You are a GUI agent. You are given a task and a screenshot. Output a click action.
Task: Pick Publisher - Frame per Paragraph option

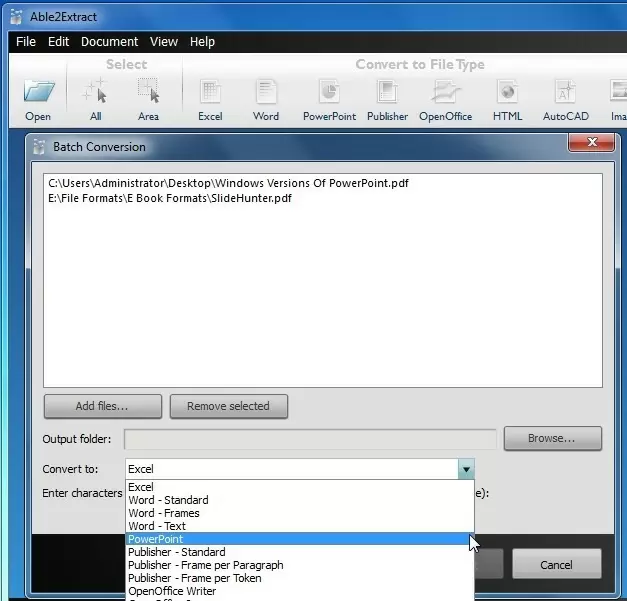[x=205, y=565]
